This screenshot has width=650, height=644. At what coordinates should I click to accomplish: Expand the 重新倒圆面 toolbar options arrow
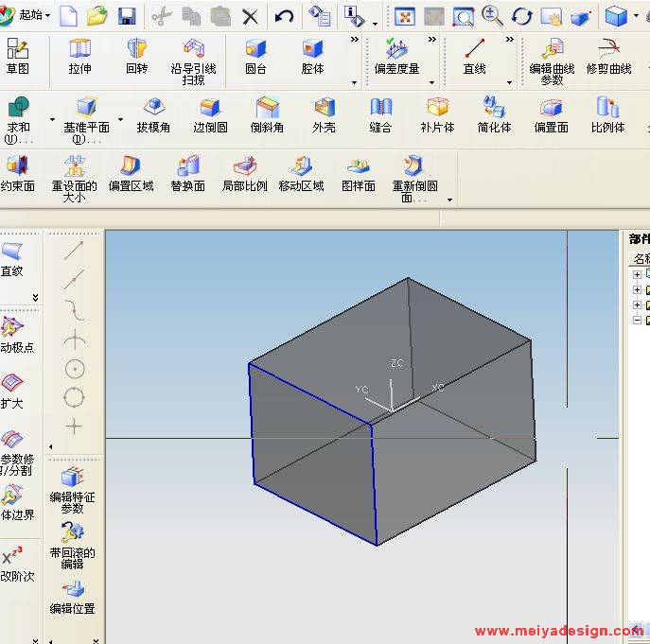(449, 200)
